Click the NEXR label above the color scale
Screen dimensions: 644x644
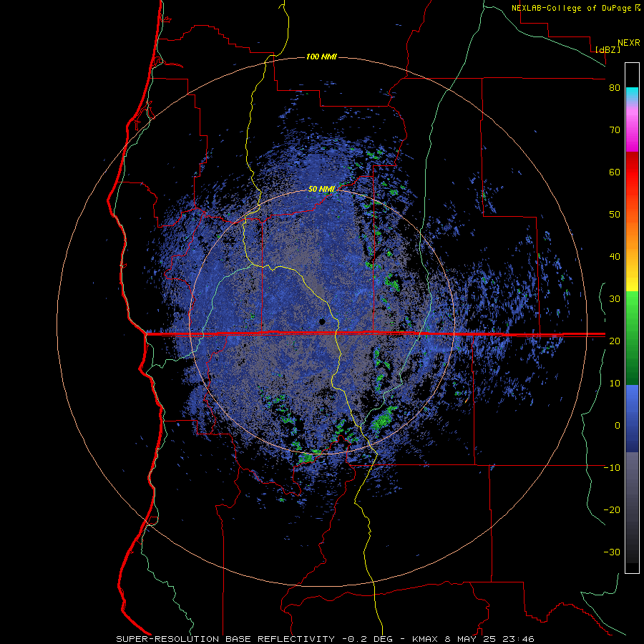tap(629, 43)
